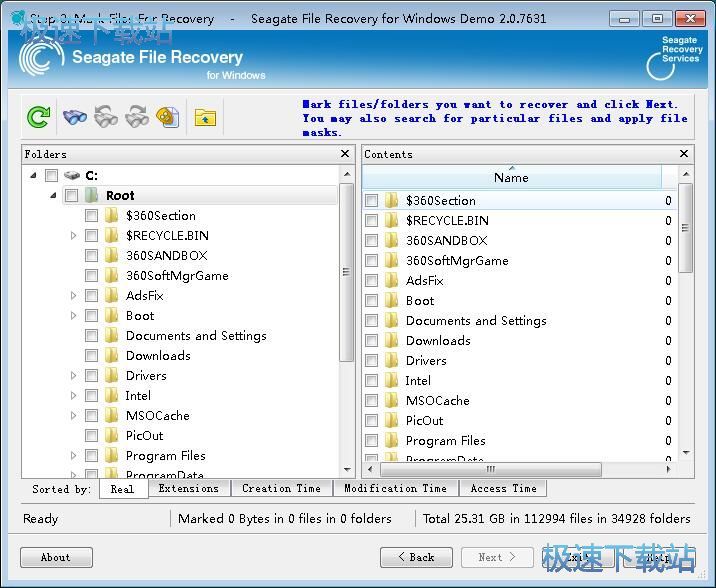Expand the AdsFix tree node
This screenshot has width=716, height=588.
(x=73, y=295)
